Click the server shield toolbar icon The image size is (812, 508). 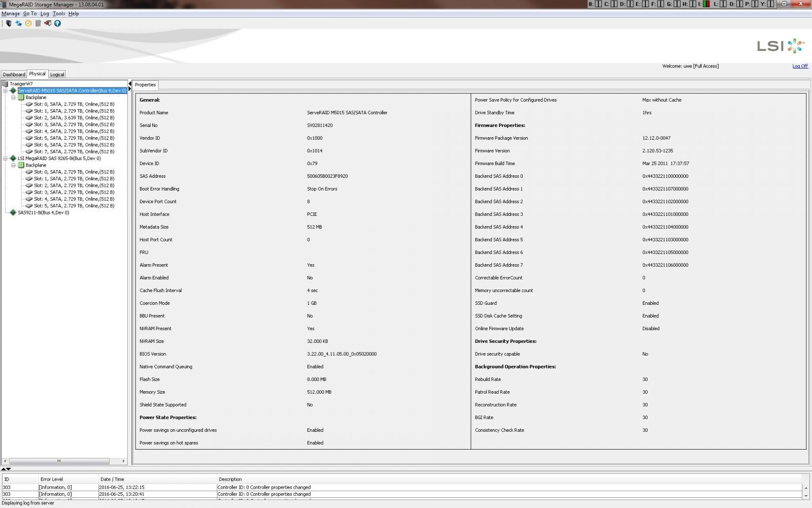(x=9, y=23)
